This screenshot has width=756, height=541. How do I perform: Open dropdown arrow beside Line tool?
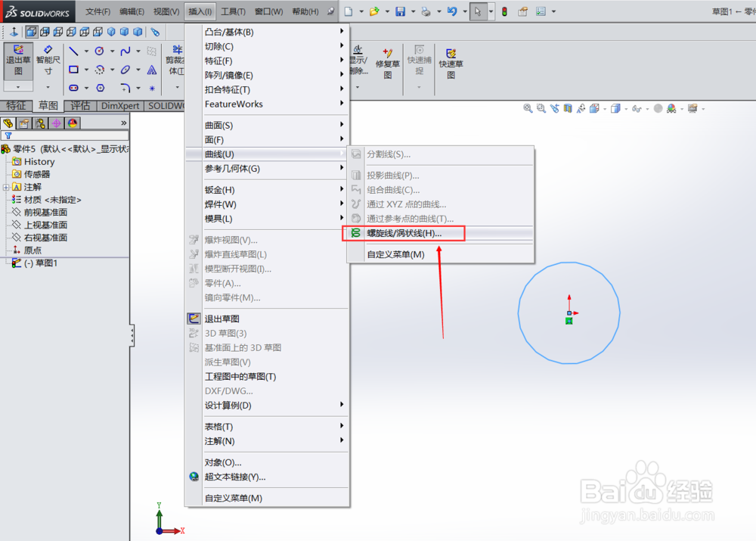[x=86, y=51]
